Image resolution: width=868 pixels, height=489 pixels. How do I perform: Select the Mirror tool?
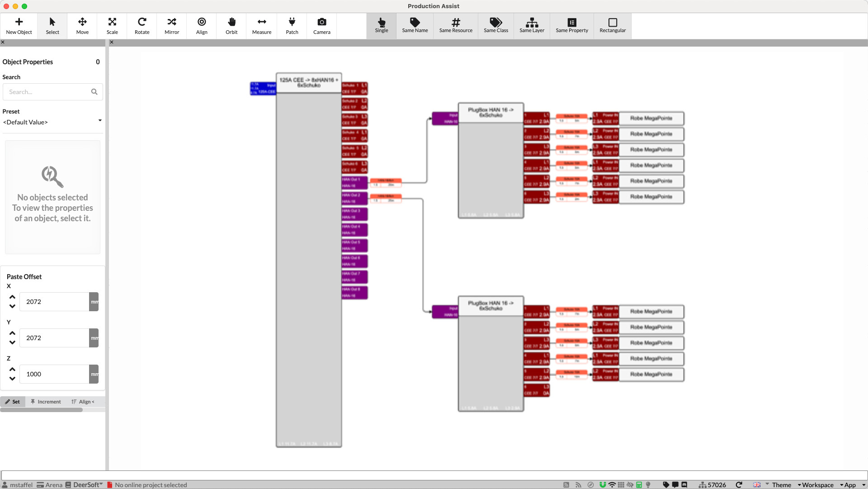click(x=172, y=26)
